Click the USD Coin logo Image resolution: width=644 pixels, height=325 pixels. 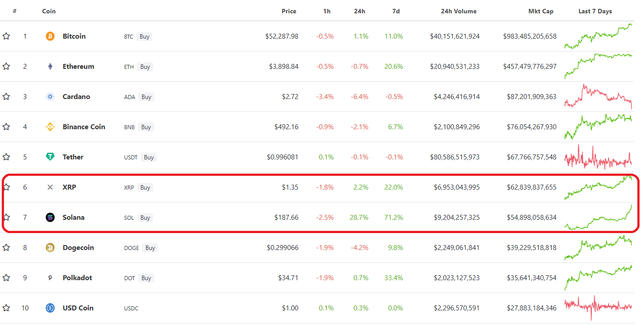(x=50, y=308)
